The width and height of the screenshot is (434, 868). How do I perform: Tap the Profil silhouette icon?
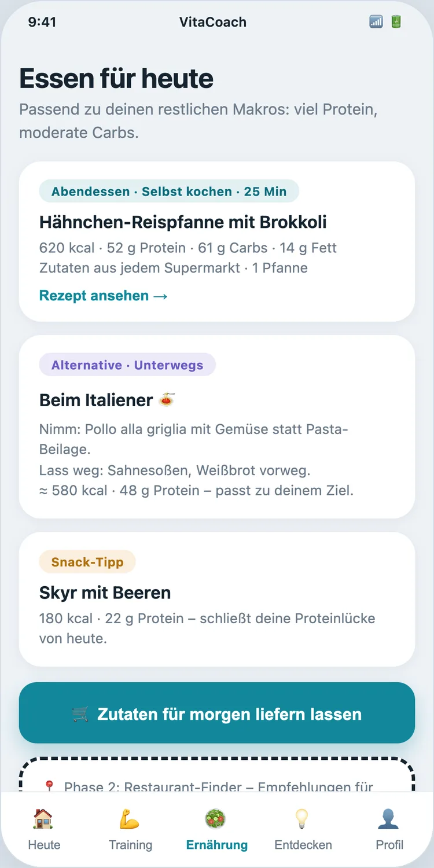[389, 818]
